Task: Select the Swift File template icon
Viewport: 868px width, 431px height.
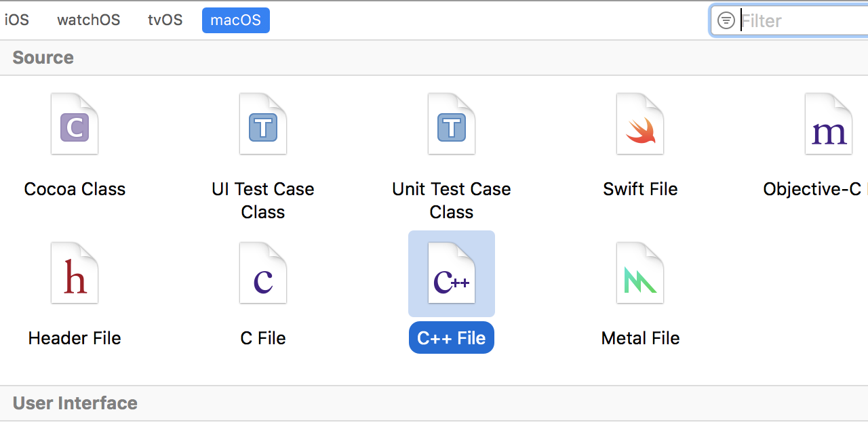Action: coord(640,125)
